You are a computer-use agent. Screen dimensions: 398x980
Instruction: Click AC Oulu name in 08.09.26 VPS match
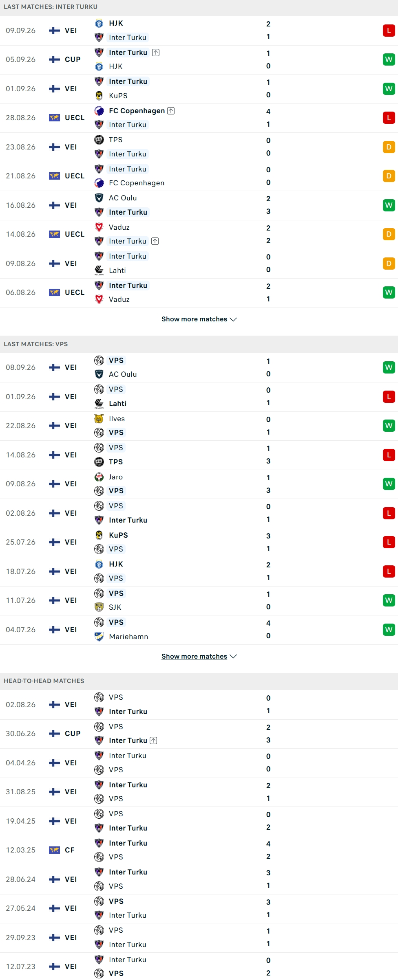123,374
